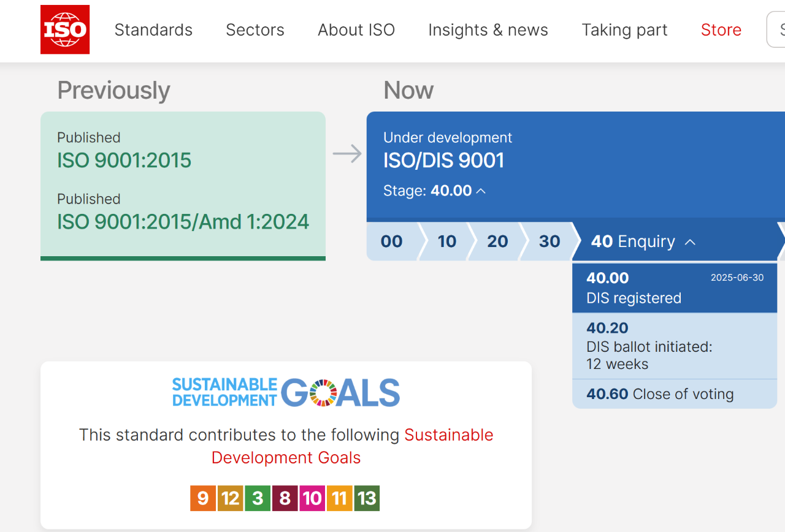Open the ISO 9001:2015/Amd 1:2024 link

coord(183,221)
